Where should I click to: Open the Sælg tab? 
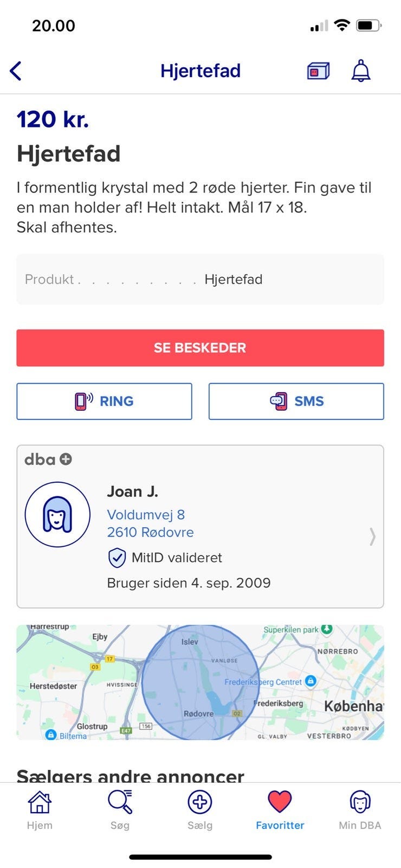pyautogui.click(x=200, y=810)
